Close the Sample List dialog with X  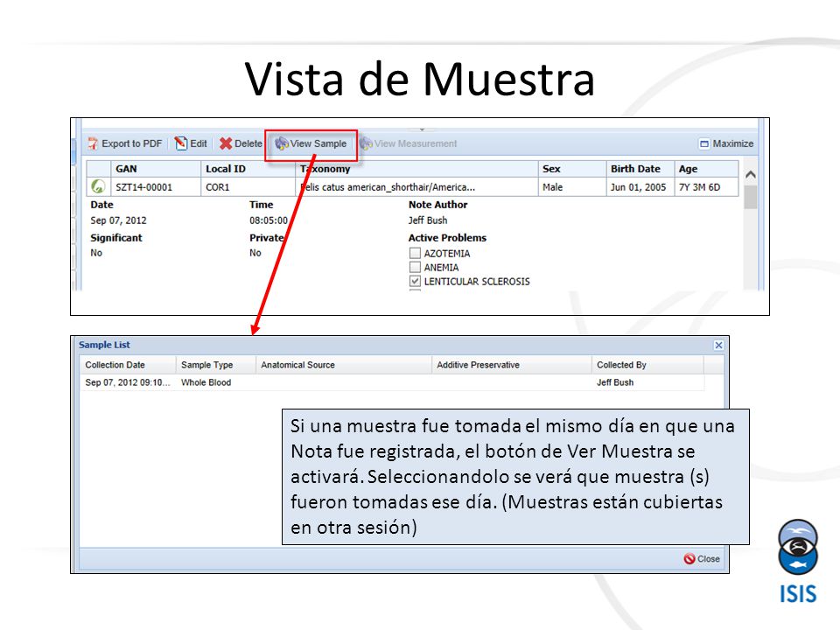(718, 345)
